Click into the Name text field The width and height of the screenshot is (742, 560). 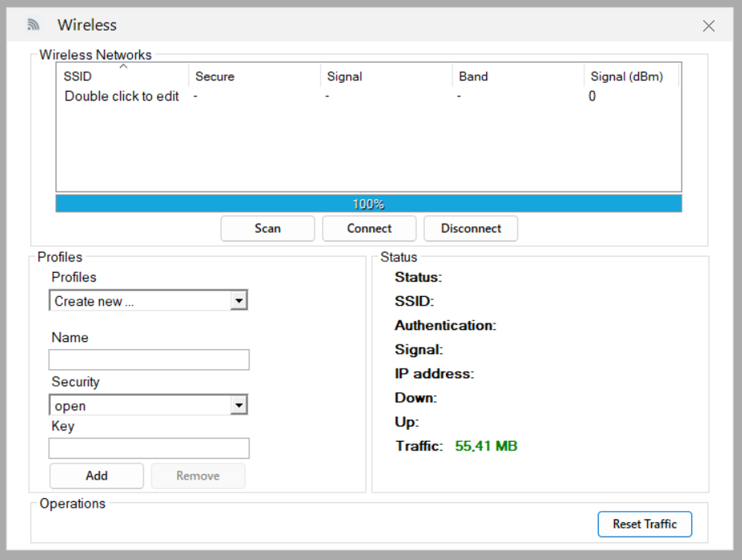pyautogui.click(x=149, y=360)
